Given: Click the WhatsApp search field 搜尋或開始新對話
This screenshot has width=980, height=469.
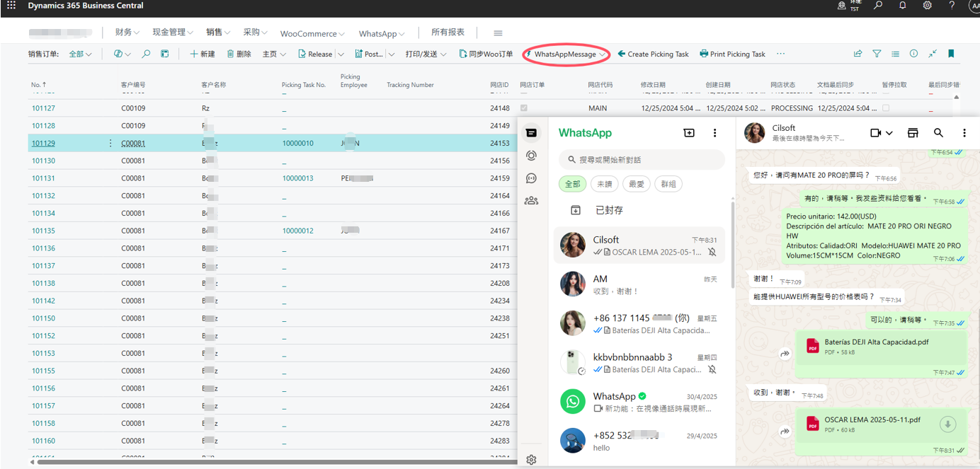Looking at the screenshot, I should (x=642, y=160).
